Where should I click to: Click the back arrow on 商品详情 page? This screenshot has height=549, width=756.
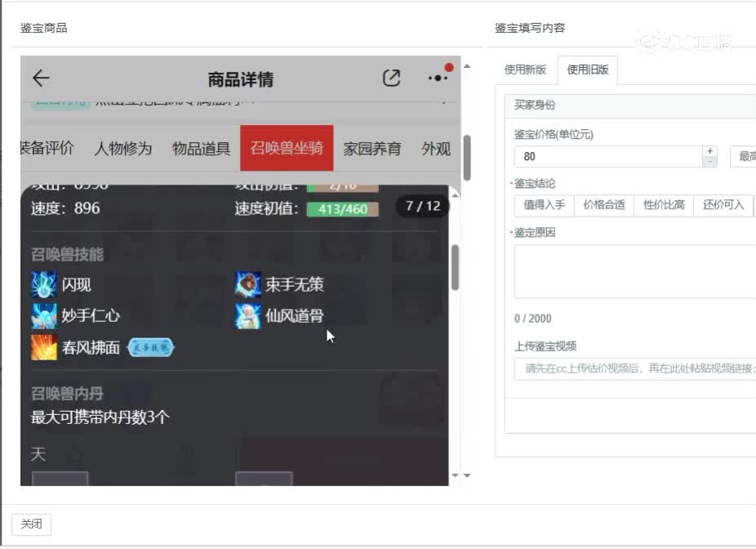pyautogui.click(x=39, y=78)
